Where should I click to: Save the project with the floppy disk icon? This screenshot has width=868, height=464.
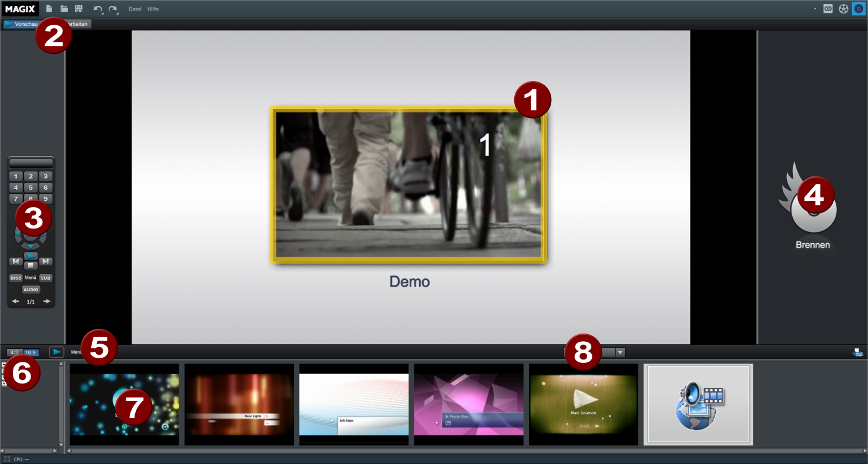[79, 9]
